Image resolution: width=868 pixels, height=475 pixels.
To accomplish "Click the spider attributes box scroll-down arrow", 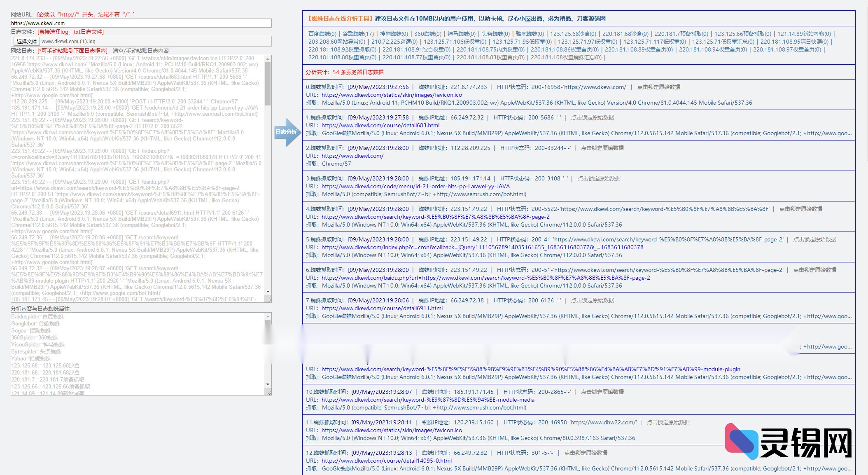I will click(x=268, y=384).
